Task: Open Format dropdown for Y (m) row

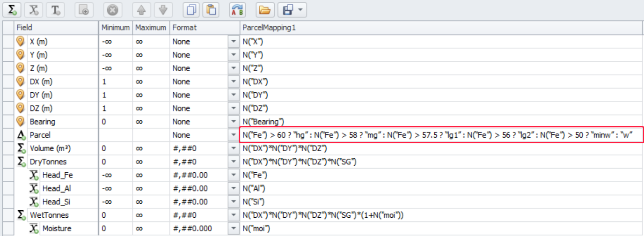Action: click(x=234, y=55)
